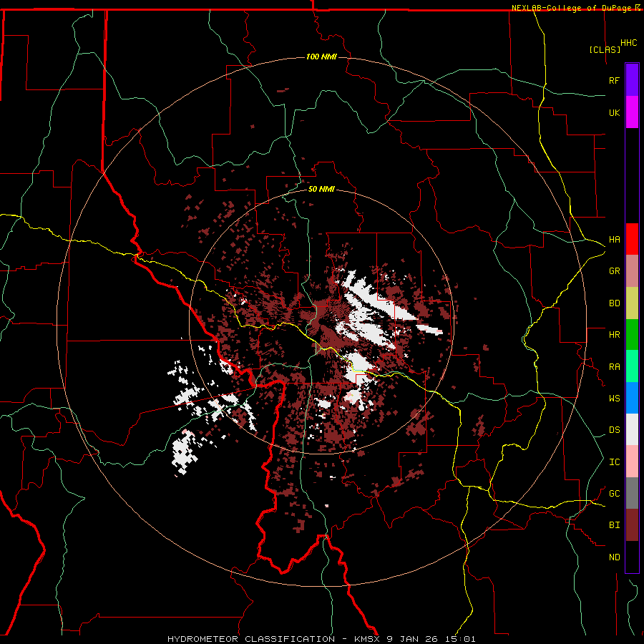Click the BI dark red legend swatch
644x644 pixels.
click(632, 525)
